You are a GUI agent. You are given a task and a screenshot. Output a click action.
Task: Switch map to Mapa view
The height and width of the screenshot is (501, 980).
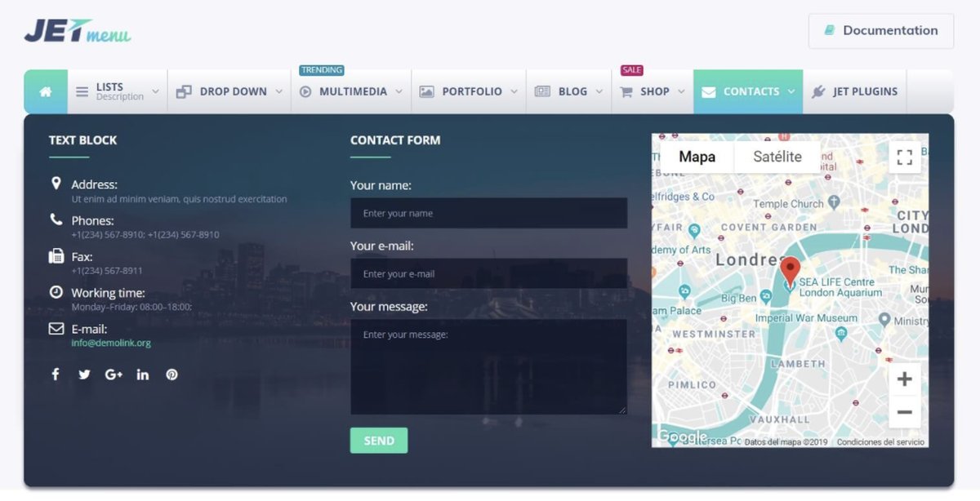point(697,157)
